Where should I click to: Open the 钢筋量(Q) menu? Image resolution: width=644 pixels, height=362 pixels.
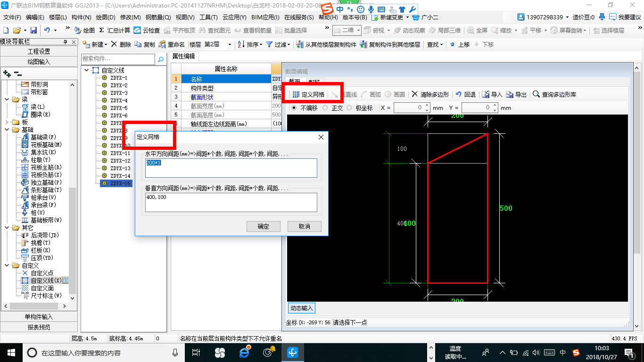[158, 17]
